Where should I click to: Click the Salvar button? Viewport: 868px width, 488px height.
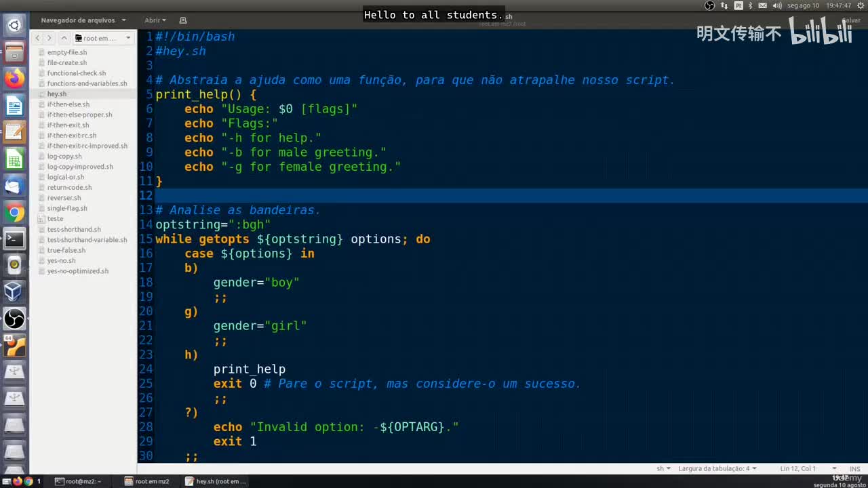point(850,20)
